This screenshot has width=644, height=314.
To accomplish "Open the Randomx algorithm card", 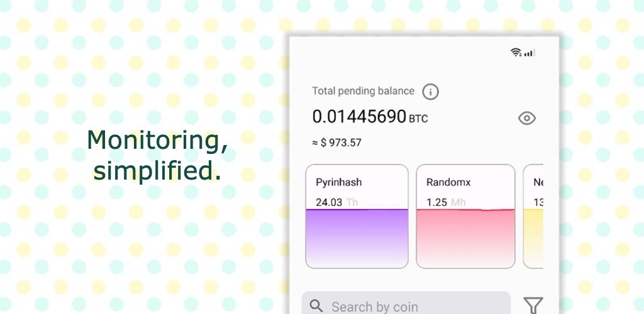I will click(x=465, y=217).
